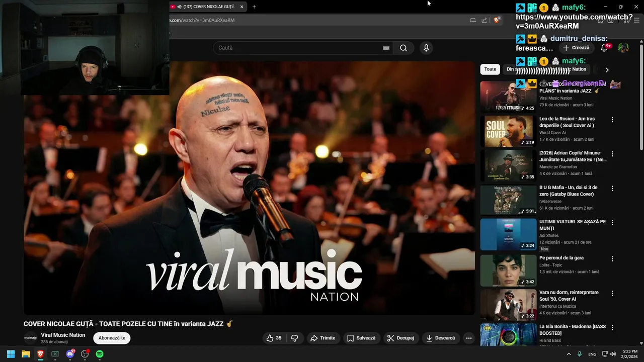Open Spotify from taskbar
Image resolution: width=644 pixels, height=362 pixels.
point(100,354)
